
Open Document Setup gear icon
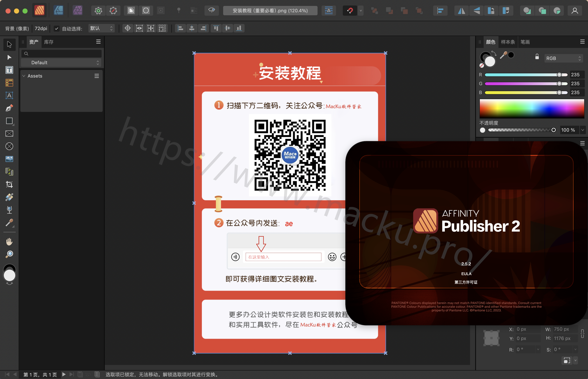click(98, 11)
